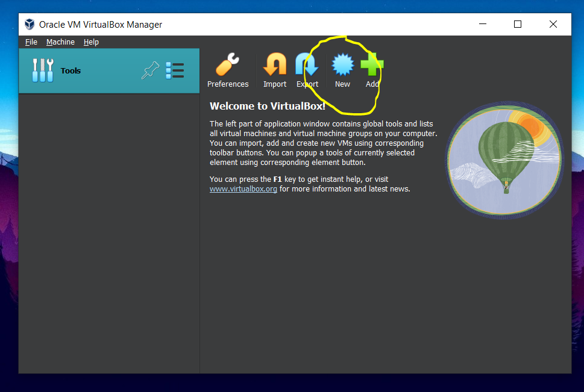Image resolution: width=584 pixels, height=392 pixels.
Task: Follow the www.virtualbox.org link
Action: [243, 189]
